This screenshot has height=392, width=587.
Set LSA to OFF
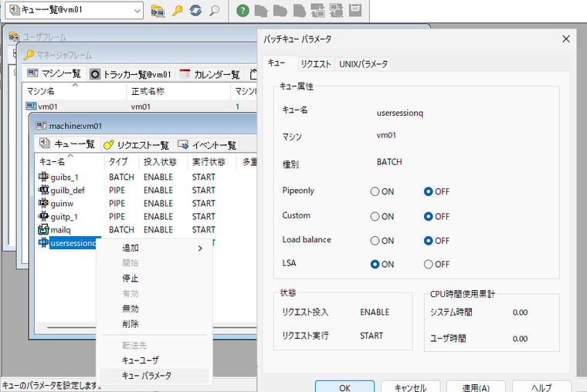pos(428,264)
